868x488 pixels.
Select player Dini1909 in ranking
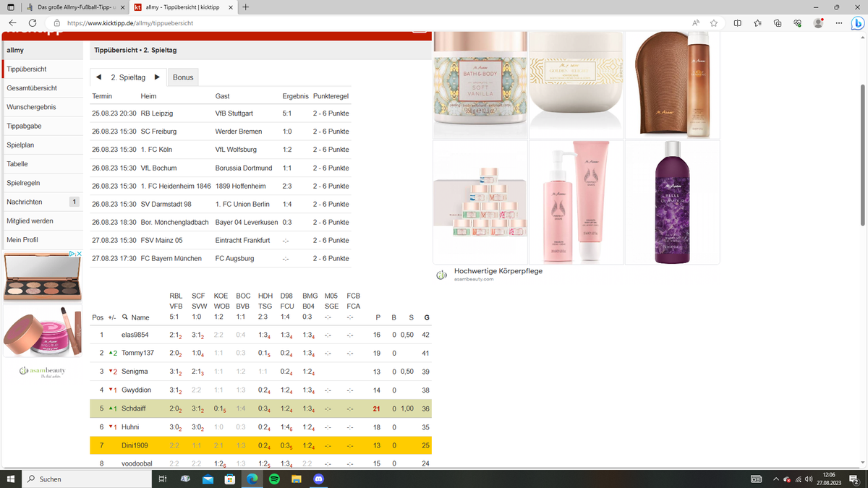click(135, 445)
